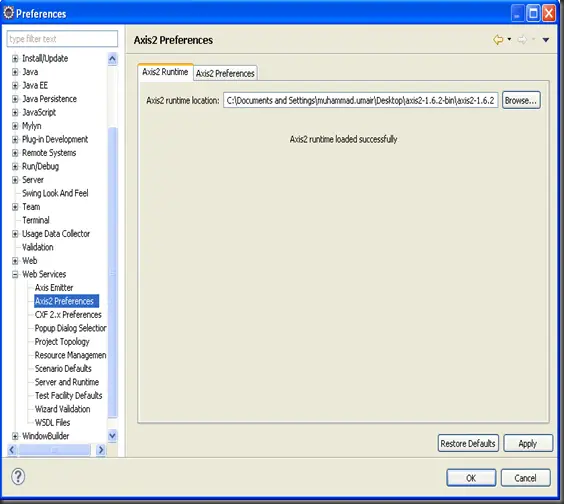Click the tree horizontal scroll right arrow
Viewport: 564px width, 504px height.
coord(101,450)
